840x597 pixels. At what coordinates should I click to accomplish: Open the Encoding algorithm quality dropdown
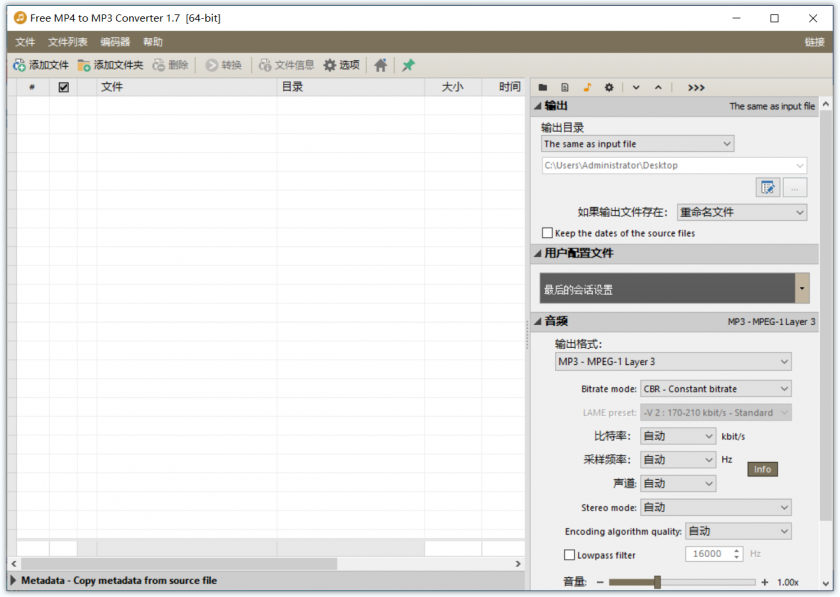(x=738, y=531)
